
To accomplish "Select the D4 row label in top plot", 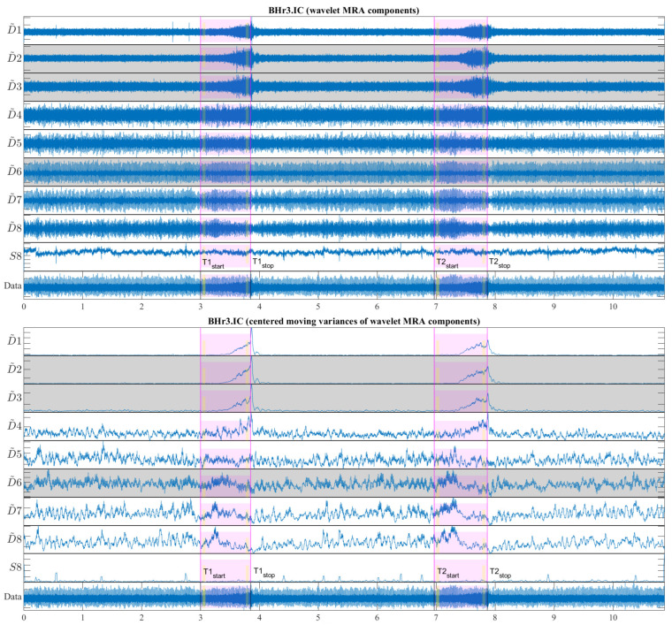I will pyautogui.click(x=14, y=114).
